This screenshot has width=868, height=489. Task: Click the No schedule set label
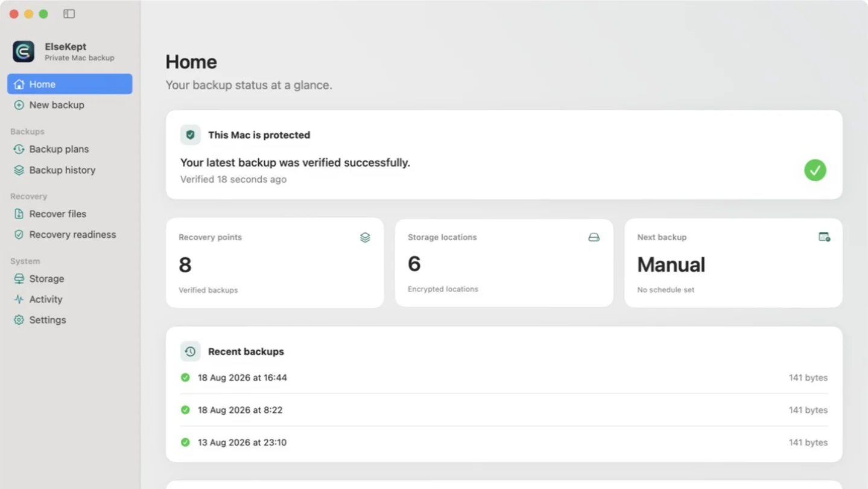[666, 290]
